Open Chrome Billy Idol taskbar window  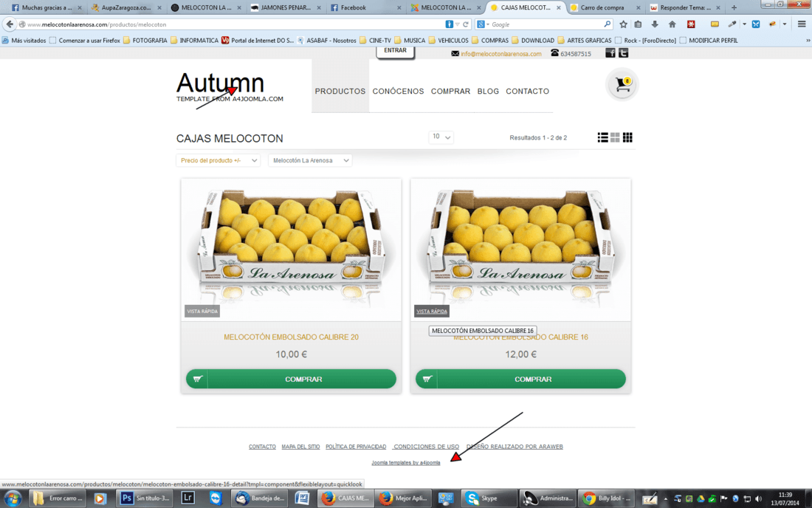point(607,498)
